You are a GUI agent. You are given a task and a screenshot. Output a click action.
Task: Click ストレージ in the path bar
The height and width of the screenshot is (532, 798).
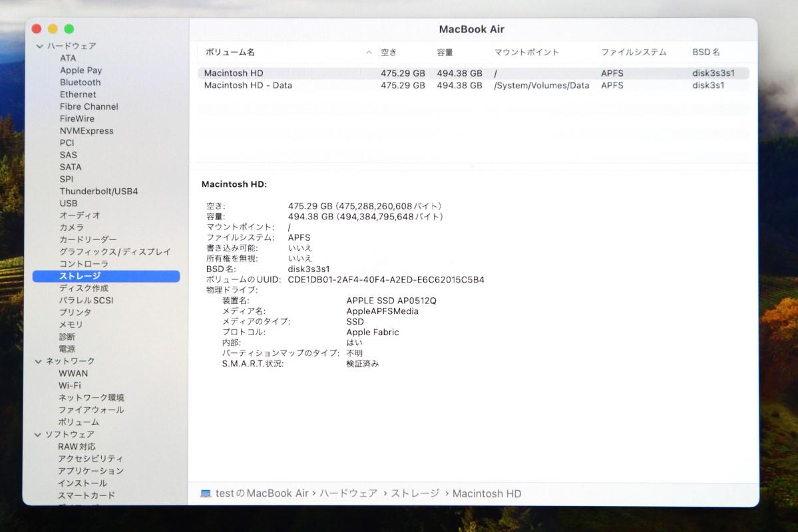tap(415, 493)
